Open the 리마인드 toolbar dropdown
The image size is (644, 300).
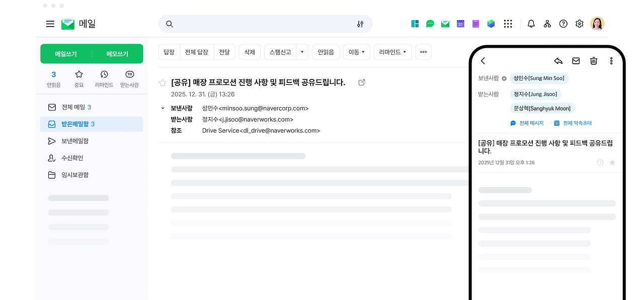pos(393,52)
